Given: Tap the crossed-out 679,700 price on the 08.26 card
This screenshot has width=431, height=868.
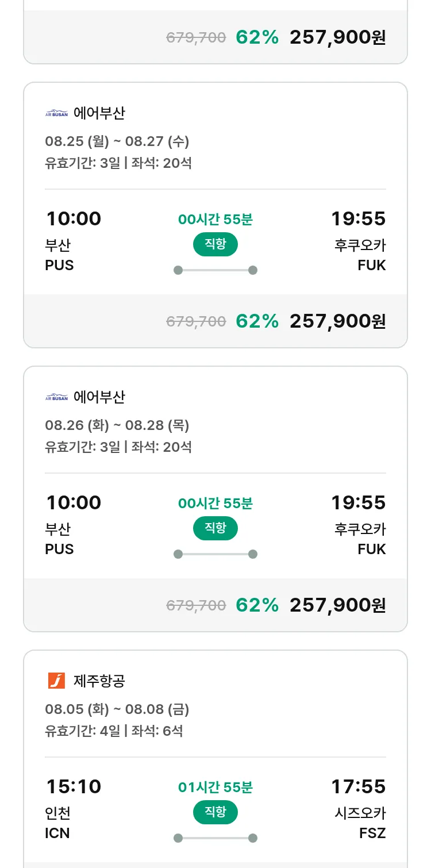Looking at the screenshot, I should coord(196,605).
